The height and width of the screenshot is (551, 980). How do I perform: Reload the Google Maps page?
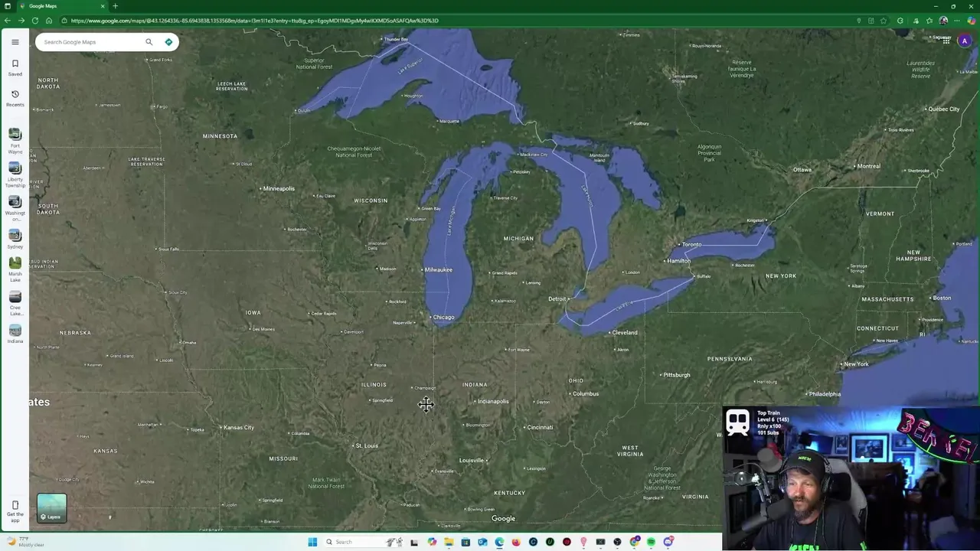point(35,21)
